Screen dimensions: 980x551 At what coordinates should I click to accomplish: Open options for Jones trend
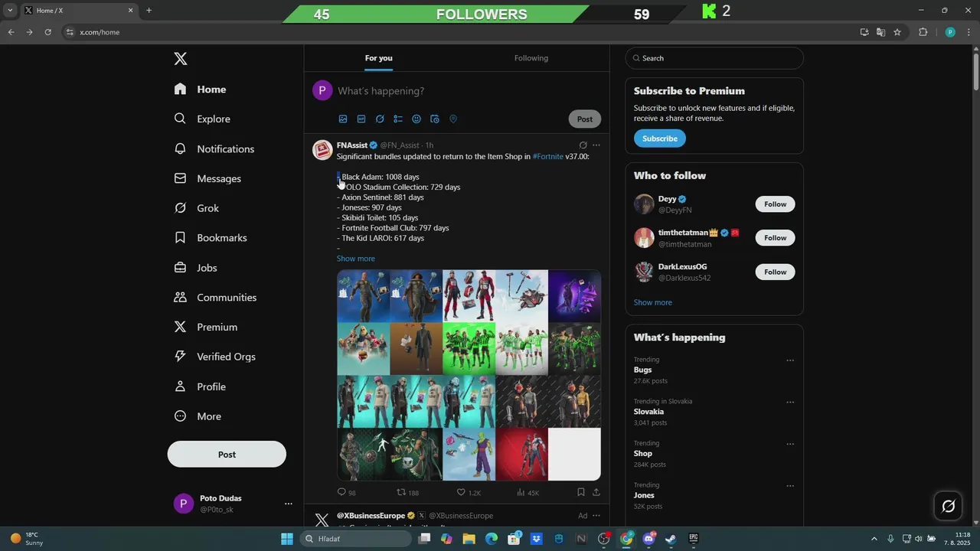[x=790, y=486]
